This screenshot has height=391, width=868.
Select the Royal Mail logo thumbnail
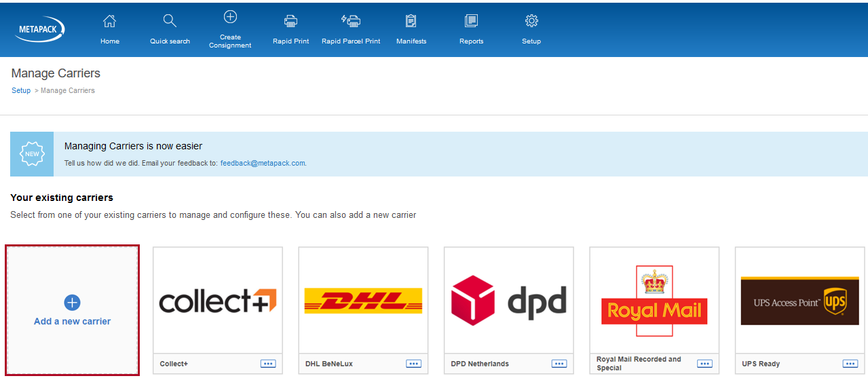point(654,301)
